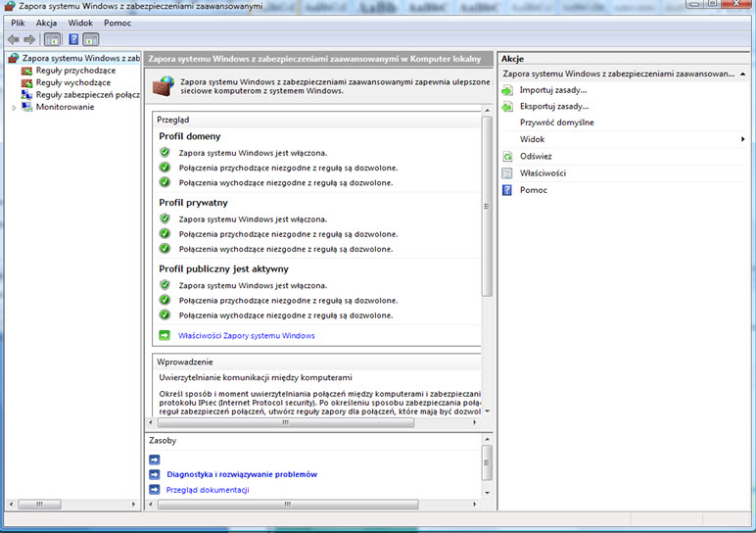Open Diagnostyka i rozwiązywanie problemów link
Image resolution: width=756 pixels, height=533 pixels.
(242, 474)
